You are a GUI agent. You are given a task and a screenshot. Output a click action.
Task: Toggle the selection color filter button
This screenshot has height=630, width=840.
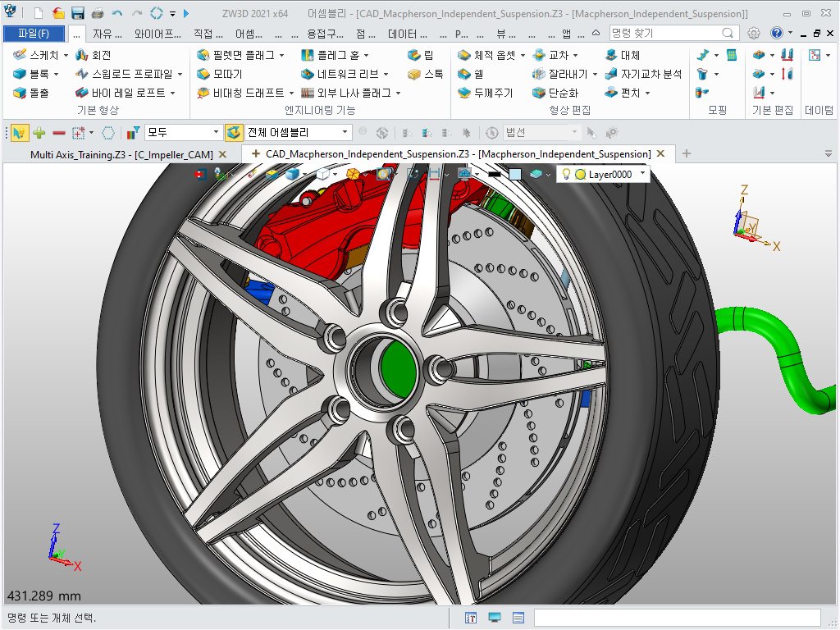[133, 132]
